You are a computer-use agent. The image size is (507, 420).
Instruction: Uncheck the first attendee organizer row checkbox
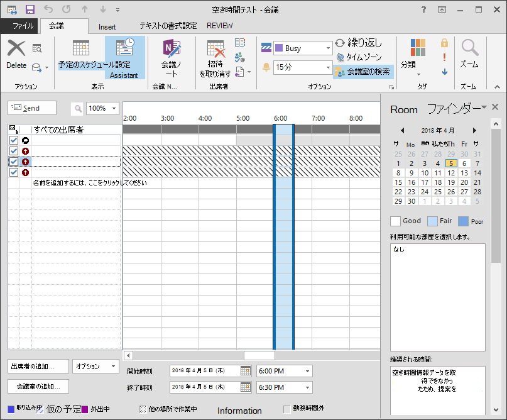pos(14,140)
